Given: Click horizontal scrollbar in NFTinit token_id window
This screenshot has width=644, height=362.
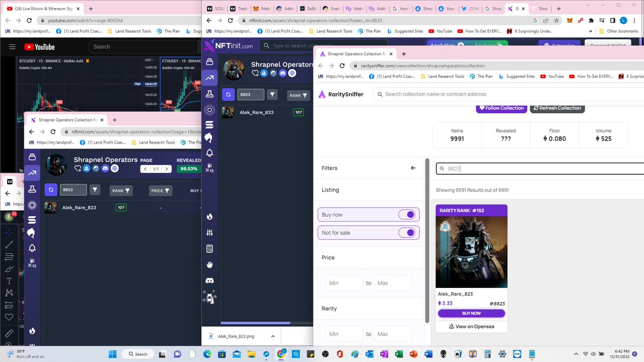Looking at the screenshot, I should click(x=255, y=323).
